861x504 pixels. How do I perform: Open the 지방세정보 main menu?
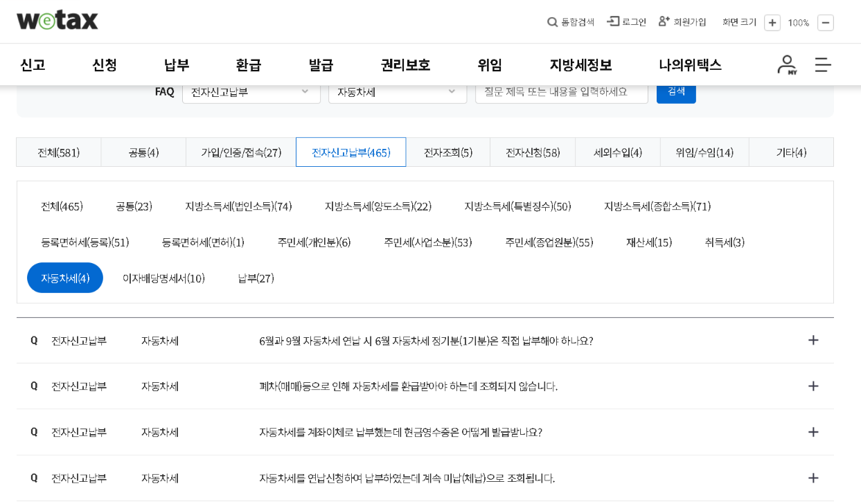click(x=580, y=65)
